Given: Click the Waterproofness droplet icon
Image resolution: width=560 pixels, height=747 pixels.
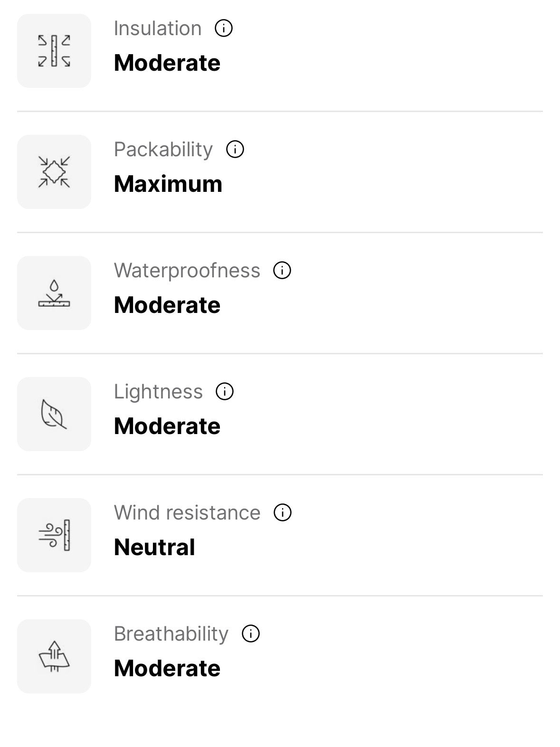Looking at the screenshot, I should coord(54,293).
